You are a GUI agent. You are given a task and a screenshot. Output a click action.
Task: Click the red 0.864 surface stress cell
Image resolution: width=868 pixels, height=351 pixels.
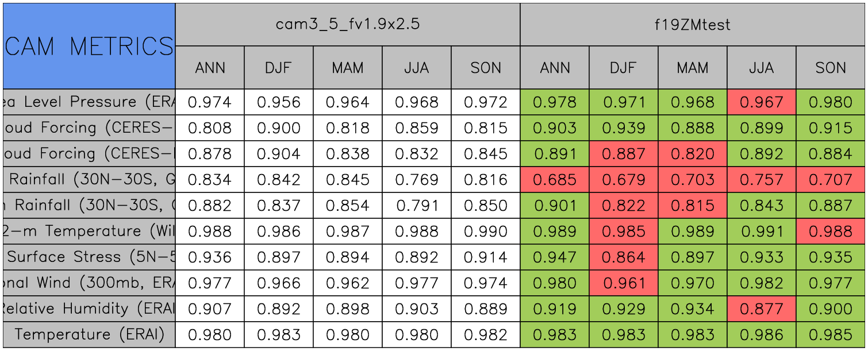pyautogui.click(x=624, y=257)
